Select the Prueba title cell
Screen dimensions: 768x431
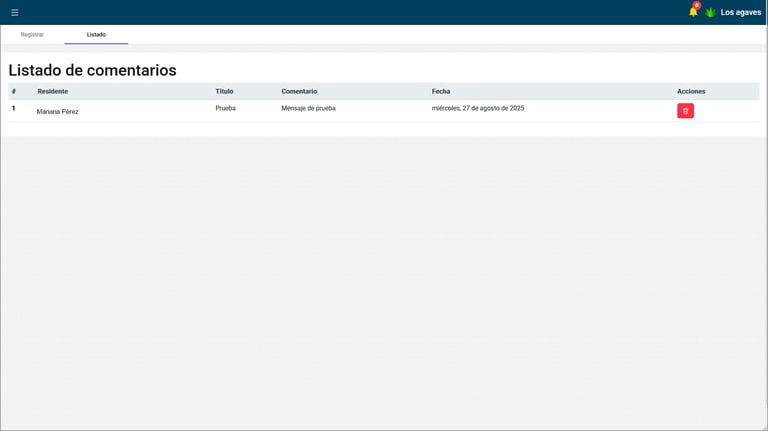[226, 108]
